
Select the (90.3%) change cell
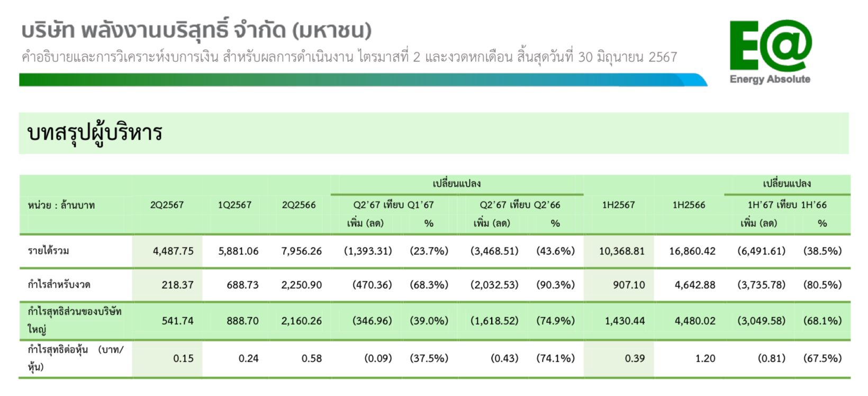click(555, 285)
